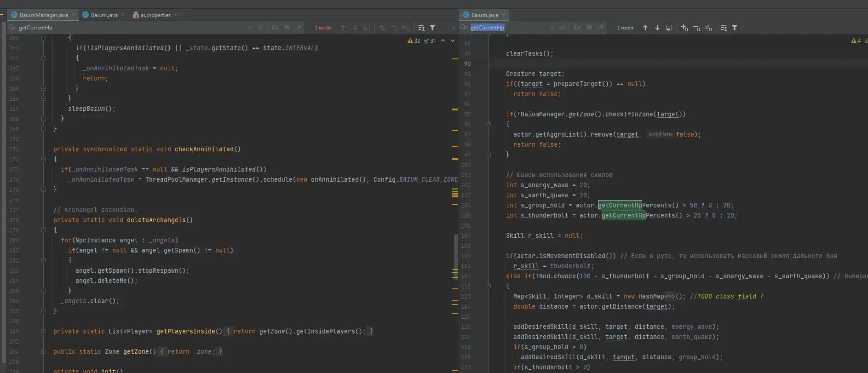Go to previous occurrence in right Baium.java search
The height and width of the screenshot is (373, 868).
click(x=645, y=28)
